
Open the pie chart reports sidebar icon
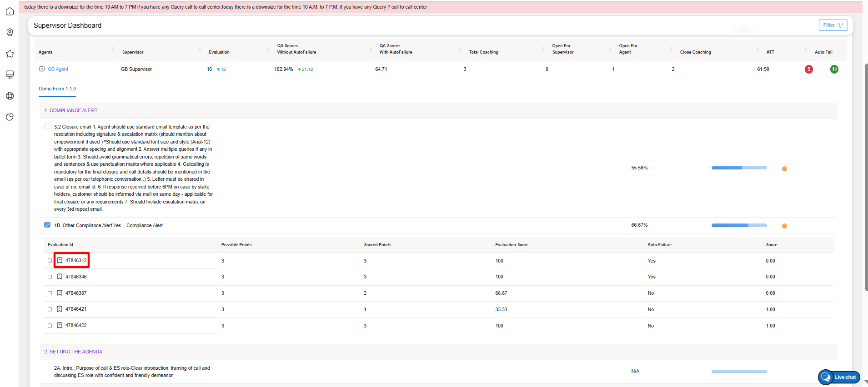click(10, 117)
